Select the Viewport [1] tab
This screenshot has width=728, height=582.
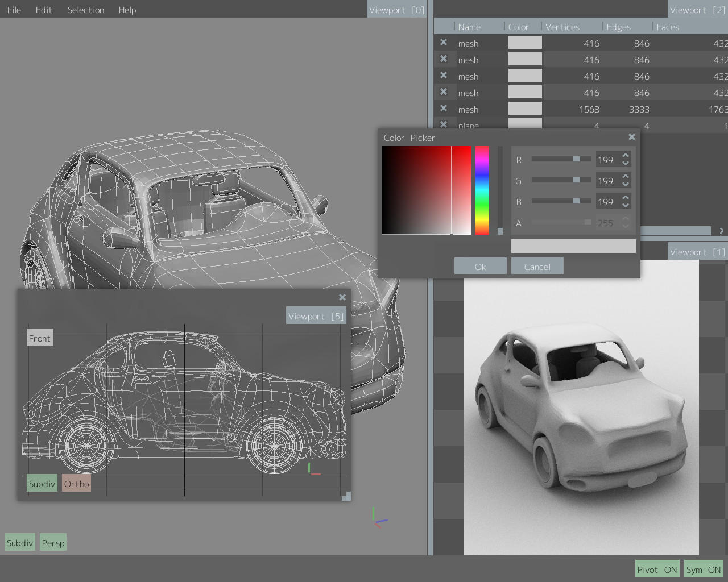point(697,252)
